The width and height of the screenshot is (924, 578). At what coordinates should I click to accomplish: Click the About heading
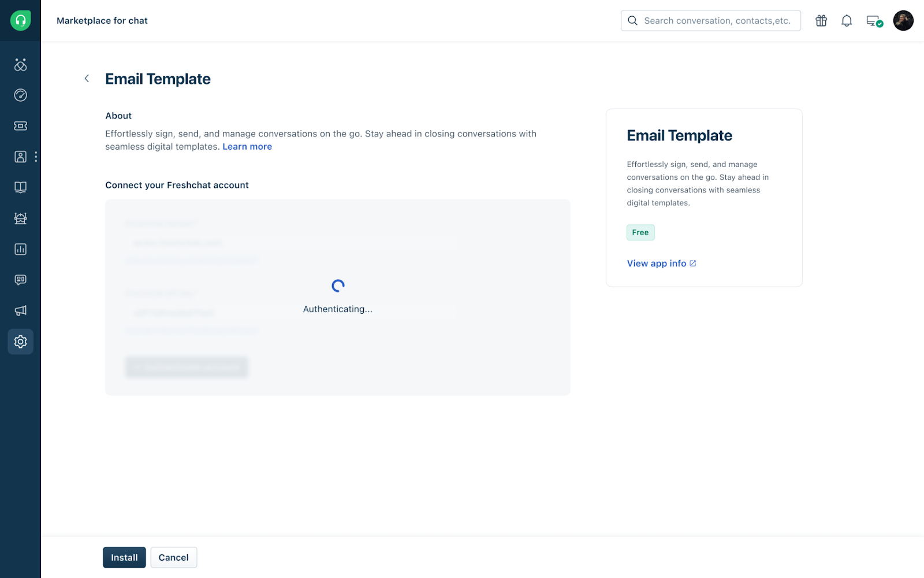118,116
